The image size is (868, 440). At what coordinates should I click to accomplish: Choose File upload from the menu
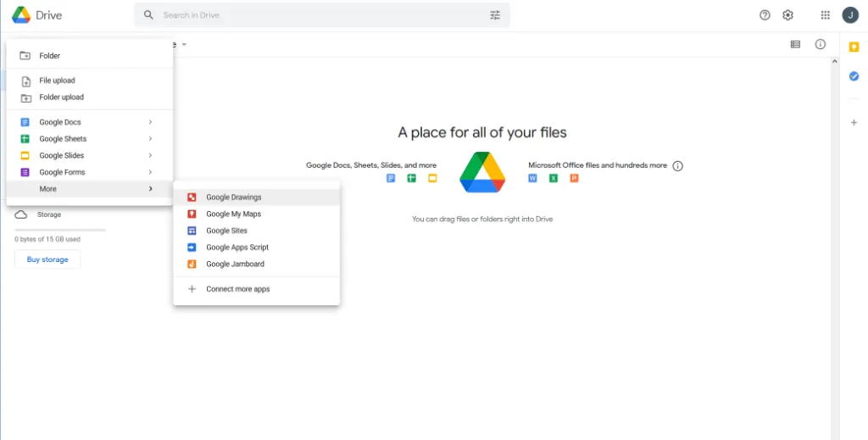90,81
